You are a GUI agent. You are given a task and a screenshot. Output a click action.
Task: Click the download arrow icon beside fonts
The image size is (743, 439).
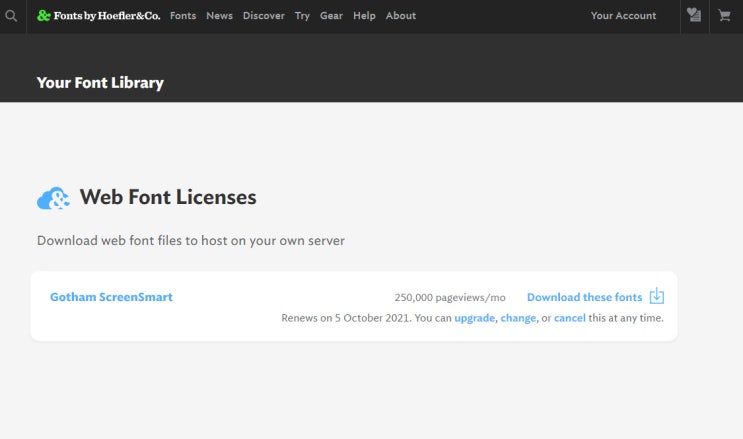(657, 296)
